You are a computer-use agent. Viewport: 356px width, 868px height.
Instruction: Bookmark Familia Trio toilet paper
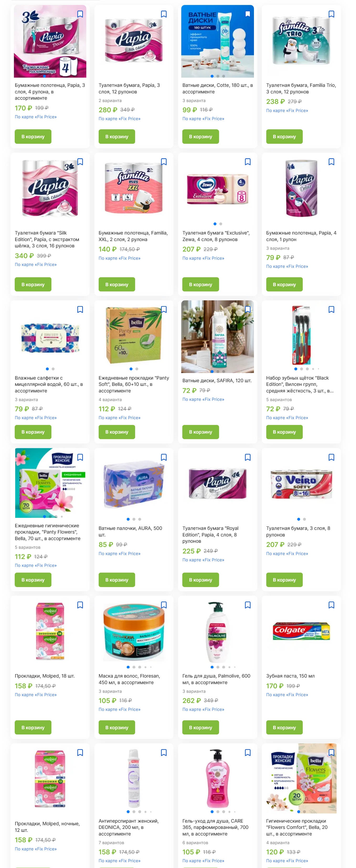tap(331, 14)
